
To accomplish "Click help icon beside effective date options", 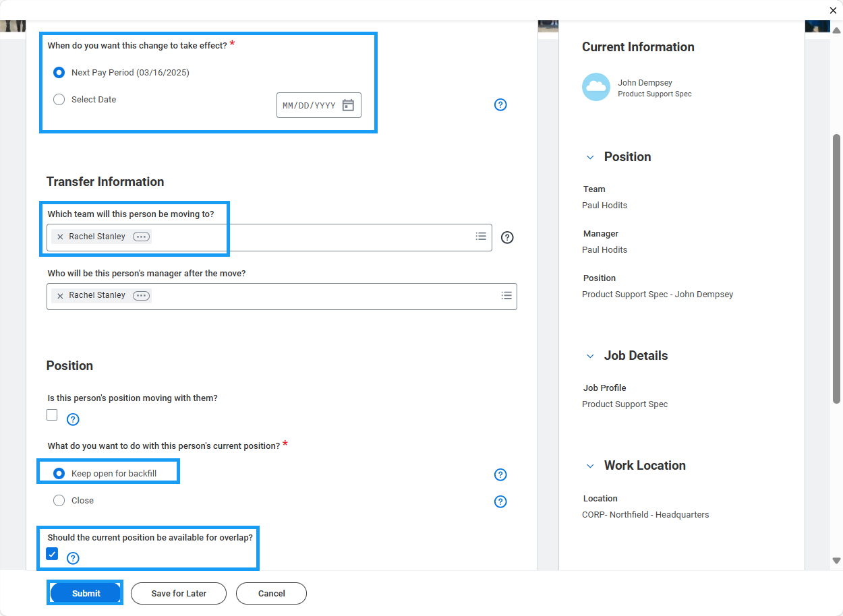I will click(500, 104).
